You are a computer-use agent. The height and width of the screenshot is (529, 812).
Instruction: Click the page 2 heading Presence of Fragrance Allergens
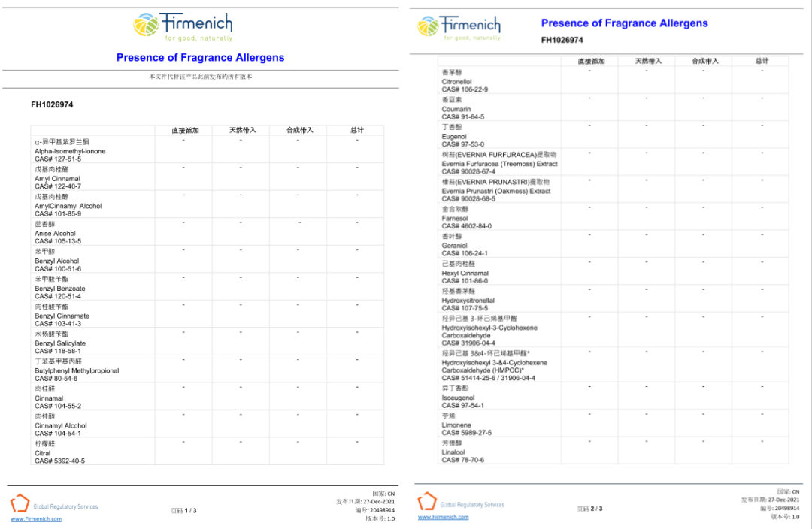click(624, 23)
